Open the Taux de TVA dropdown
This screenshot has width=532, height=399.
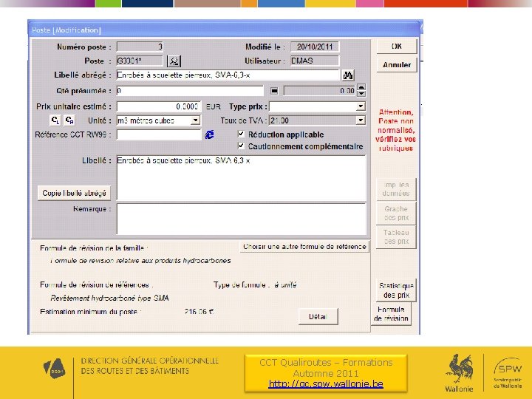361,120
